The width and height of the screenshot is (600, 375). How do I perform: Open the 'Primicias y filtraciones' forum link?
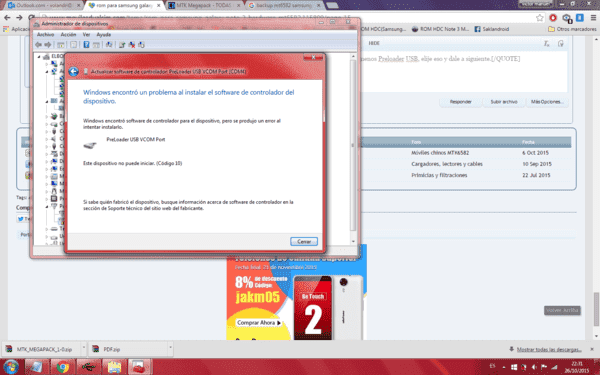point(439,175)
